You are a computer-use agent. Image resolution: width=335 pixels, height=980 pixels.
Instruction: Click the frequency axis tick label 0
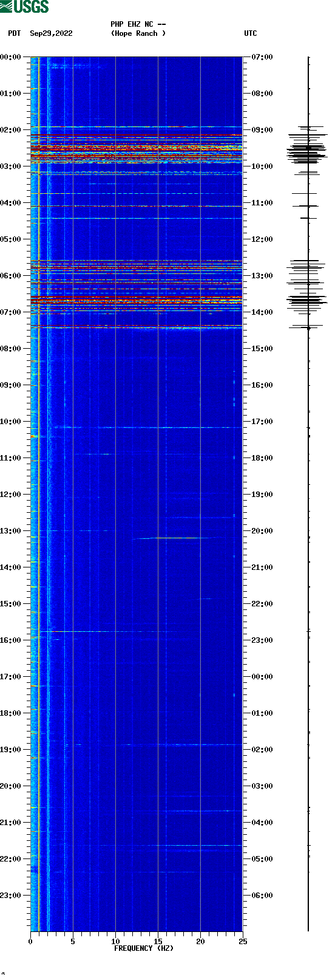tap(30, 942)
